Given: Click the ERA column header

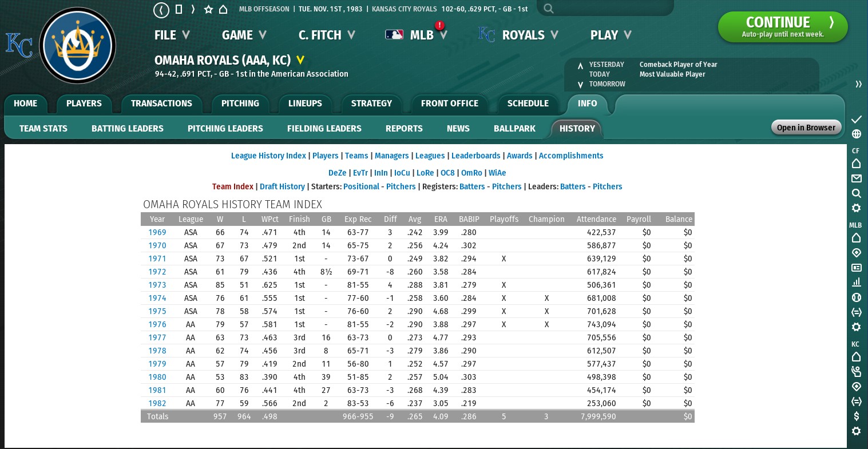Looking at the screenshot, I should point(441,219).
